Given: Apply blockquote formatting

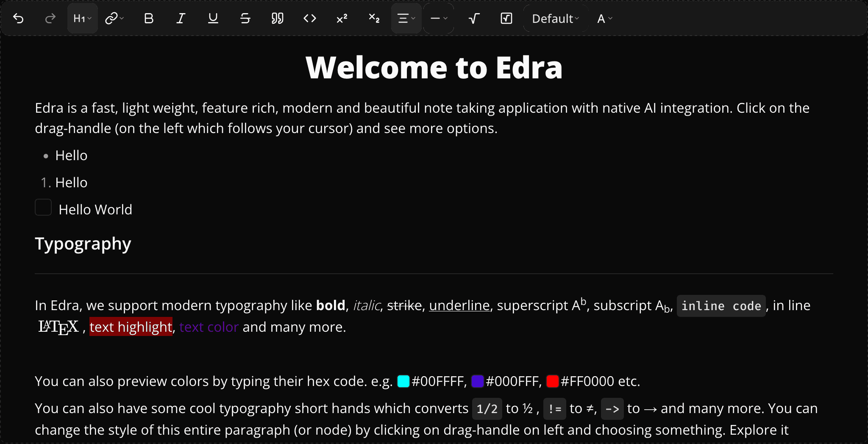Looking at the screenshot, I should (278, 18).
